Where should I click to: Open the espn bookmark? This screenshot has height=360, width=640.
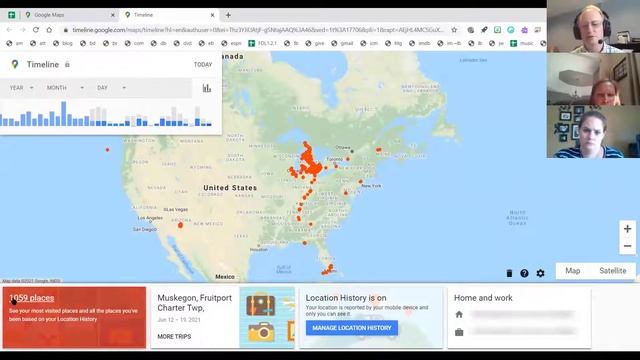231,43
